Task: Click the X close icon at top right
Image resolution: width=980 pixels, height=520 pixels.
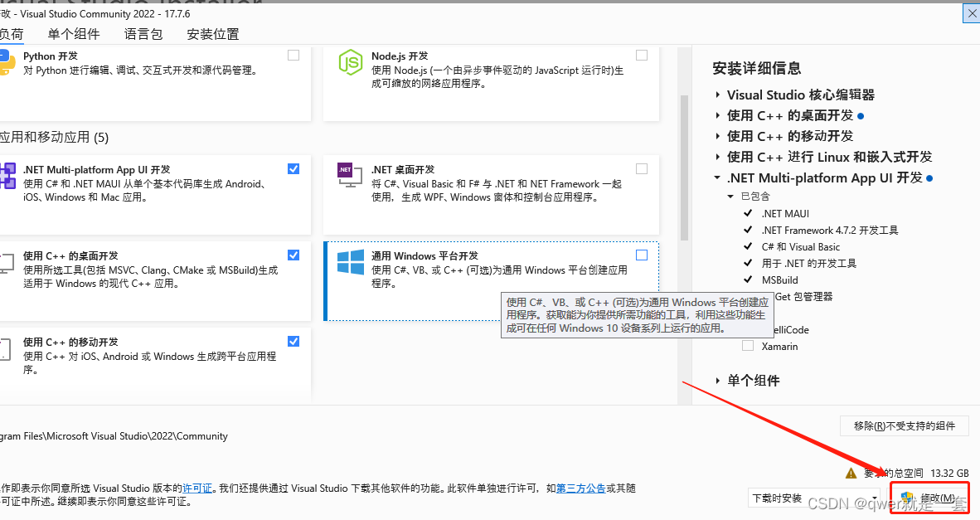Action: click(971, 13)
